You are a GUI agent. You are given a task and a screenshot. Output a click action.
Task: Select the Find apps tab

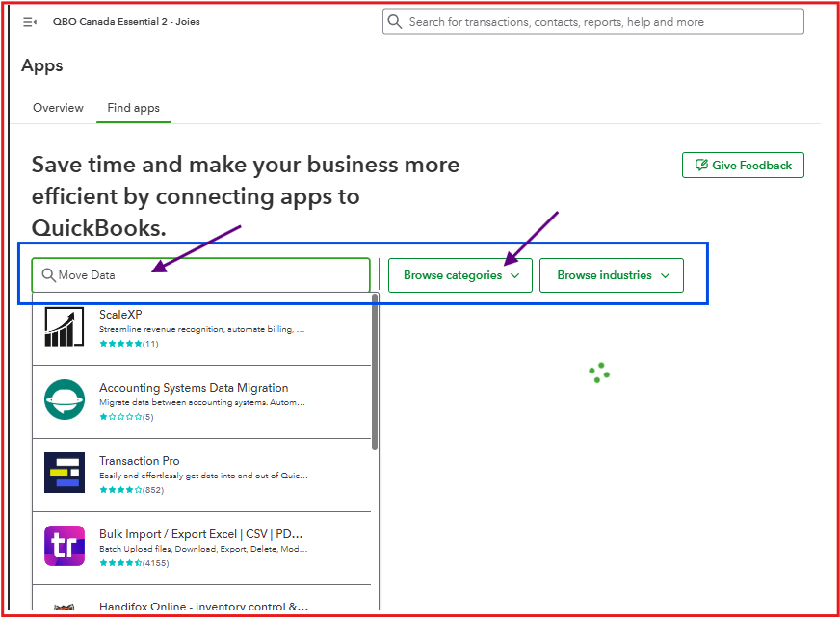tap(133, 108)
